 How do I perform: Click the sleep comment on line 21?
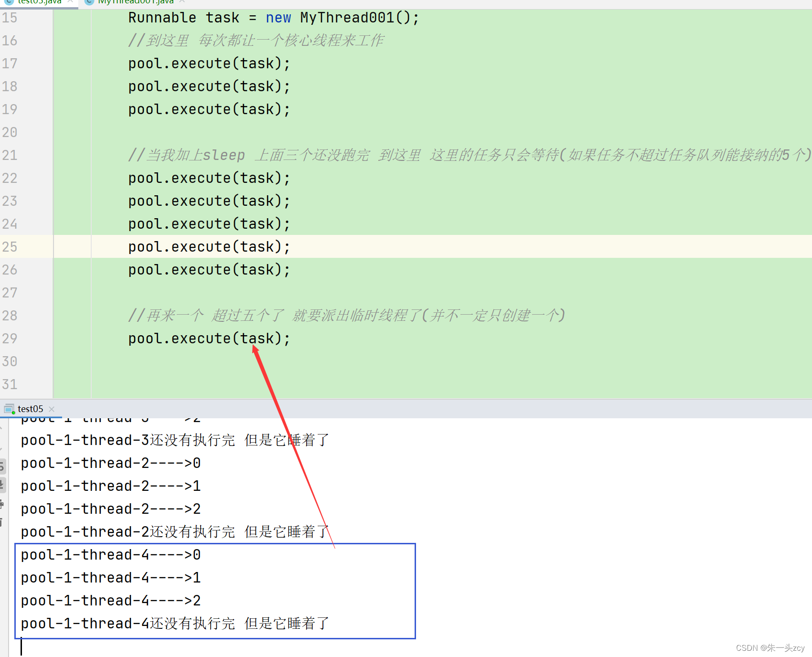coord(470,155)
